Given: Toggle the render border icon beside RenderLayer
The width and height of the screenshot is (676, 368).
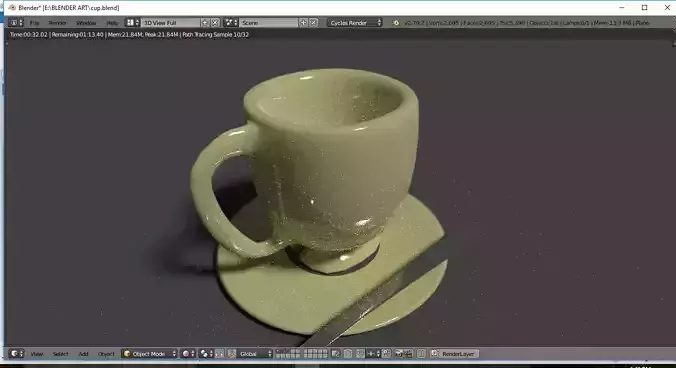Looking at the screenshot, I should (x=421, y=354).
